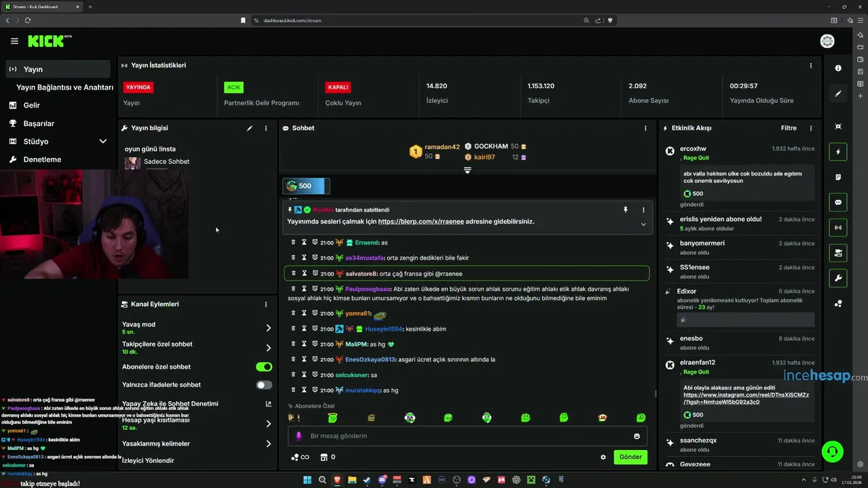Click the focus frame icon in right toolbar
Screen dimensions: 868x488
838,127
